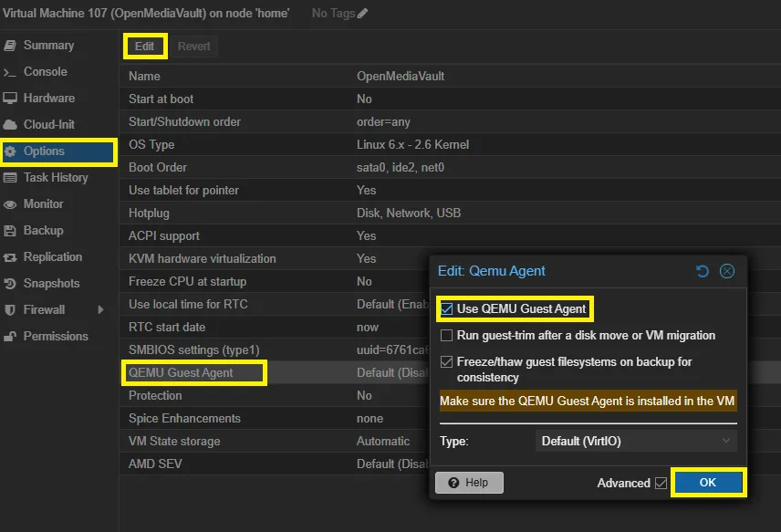This screenshot has height=532, width=781.
Task: Click the Console terminal icon
Action: coord(10,72)
